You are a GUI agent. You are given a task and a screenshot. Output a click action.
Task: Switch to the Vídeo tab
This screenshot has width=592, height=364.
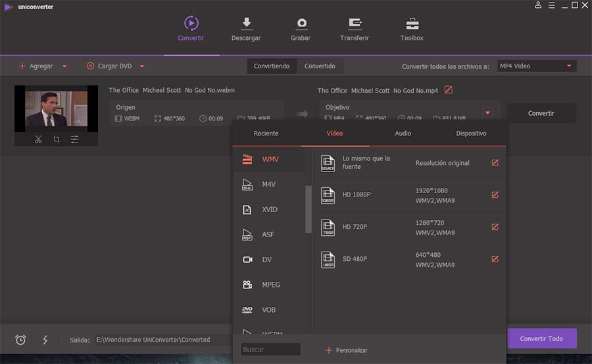point(335,133)
